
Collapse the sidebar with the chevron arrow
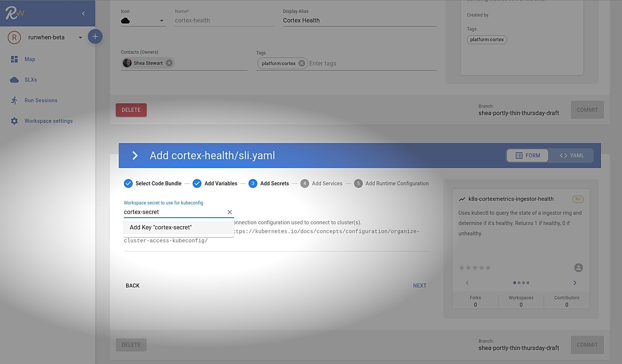click(83, 14)
